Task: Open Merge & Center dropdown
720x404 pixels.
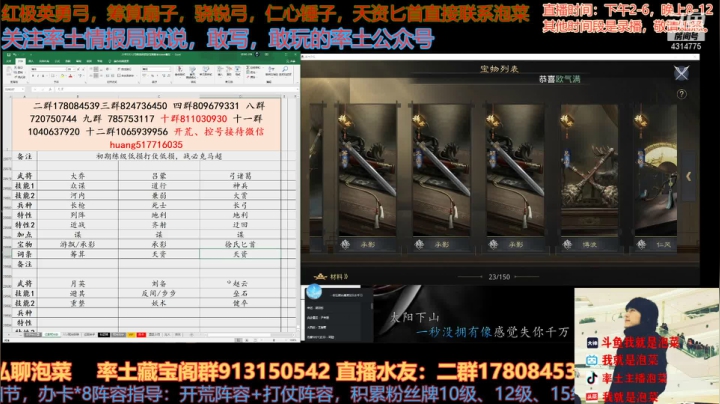Action: (126, 76)
